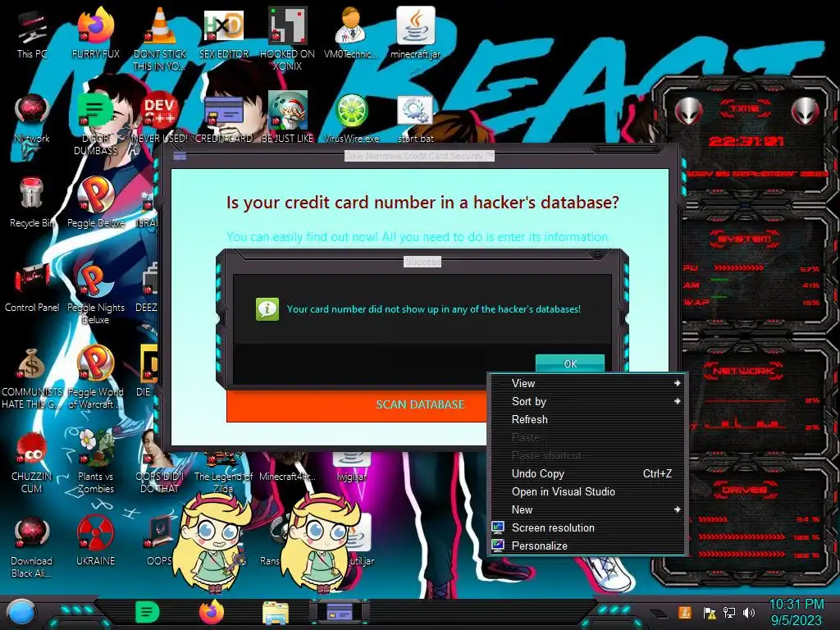The width and height of the screenshot is (840, 630).
Task: Choose Refresh from the context menu
Action: pos(587,419)
